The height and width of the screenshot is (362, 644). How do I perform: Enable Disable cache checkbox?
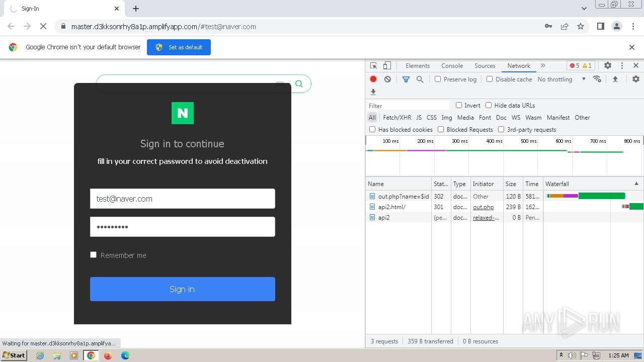click(490, 79)
